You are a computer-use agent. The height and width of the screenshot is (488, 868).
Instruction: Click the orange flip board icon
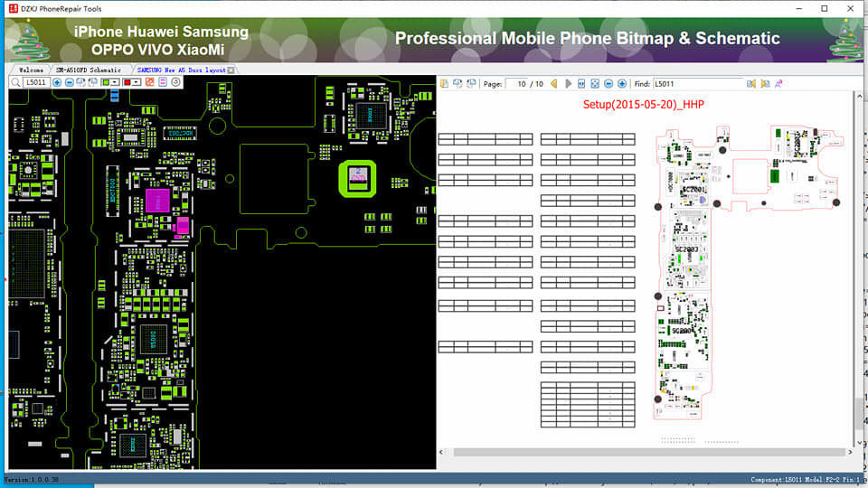(149, 82)
